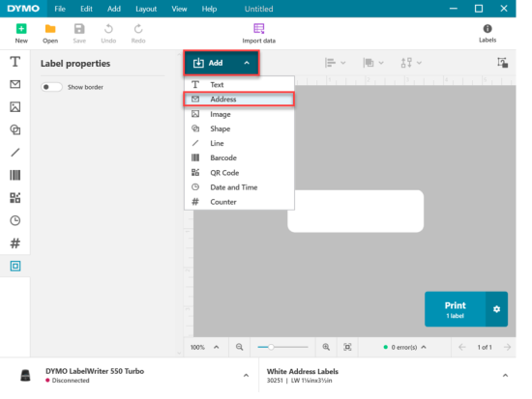Expand the White Address Labels chevron
The width and height of the screenshot is (532, 399).
[505, 375]
